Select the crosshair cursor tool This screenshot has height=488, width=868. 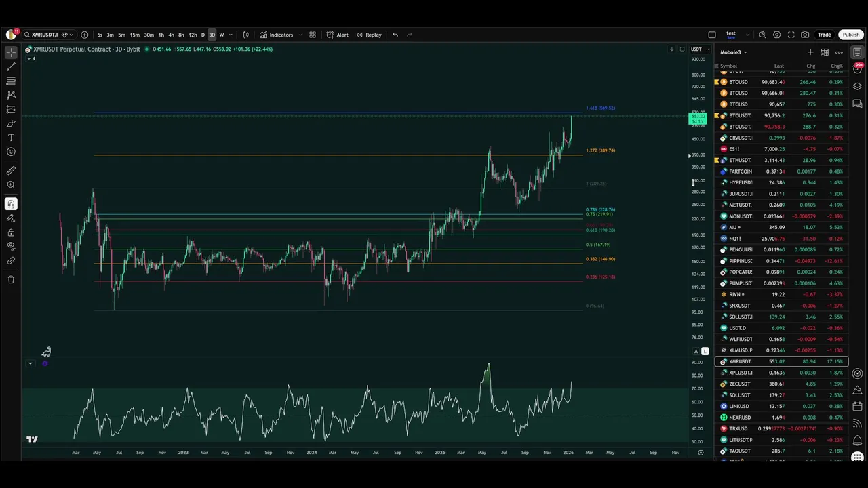11,52
